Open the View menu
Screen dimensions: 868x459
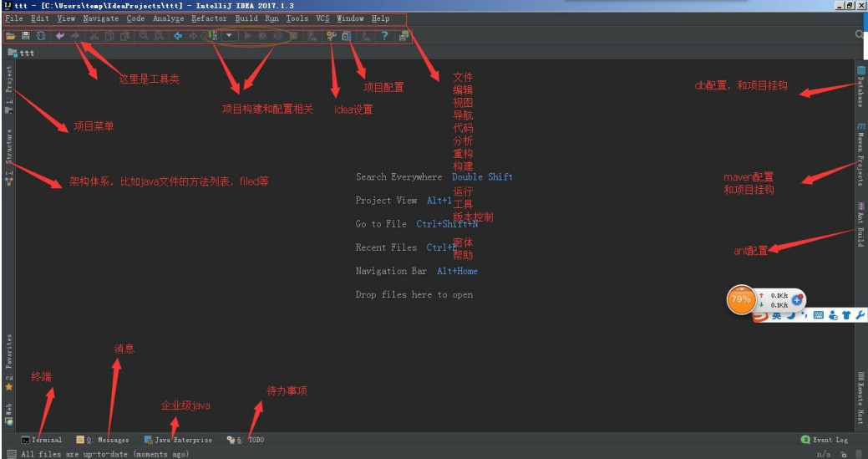[66, 18]
